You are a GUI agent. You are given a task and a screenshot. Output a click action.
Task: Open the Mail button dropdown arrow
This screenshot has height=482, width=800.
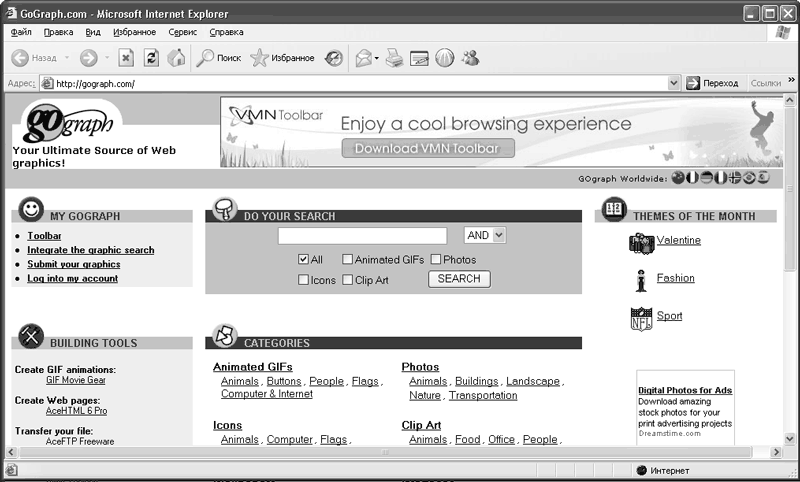tap(376, 58)
